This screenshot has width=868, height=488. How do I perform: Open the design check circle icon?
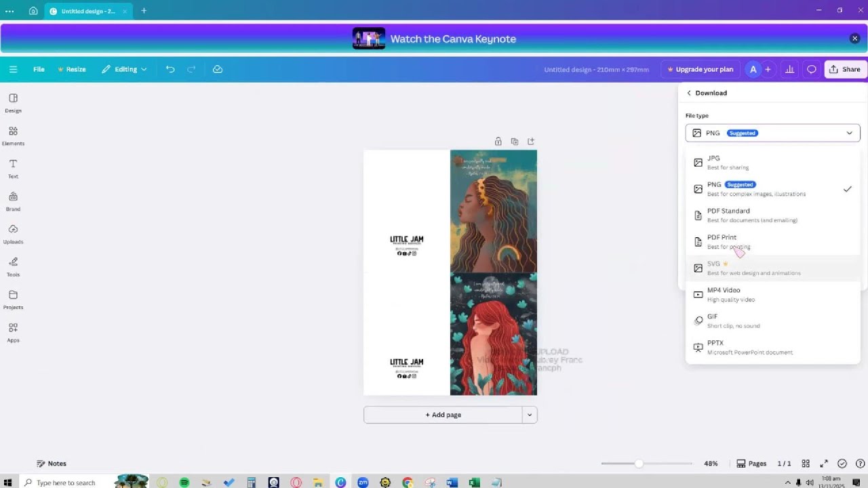click(x=842, y=464)
